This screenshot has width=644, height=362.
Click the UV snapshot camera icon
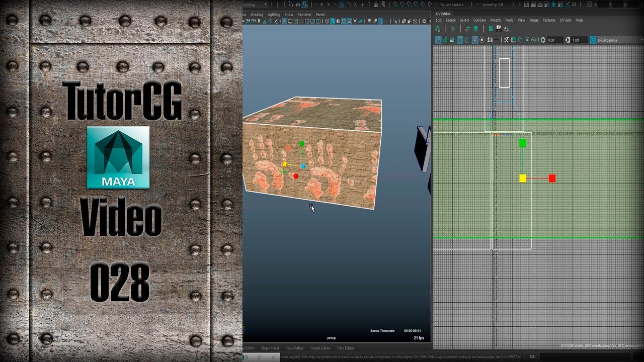tap(490, 40)
